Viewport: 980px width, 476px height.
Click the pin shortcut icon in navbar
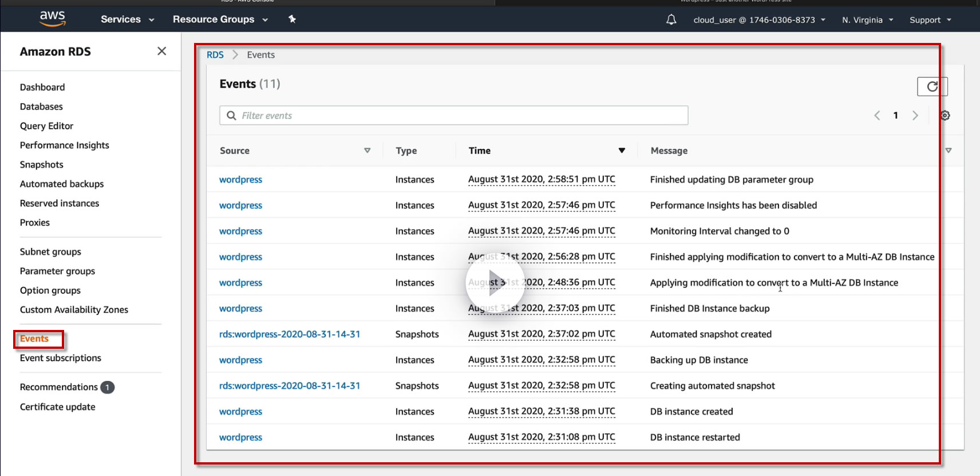292,19
